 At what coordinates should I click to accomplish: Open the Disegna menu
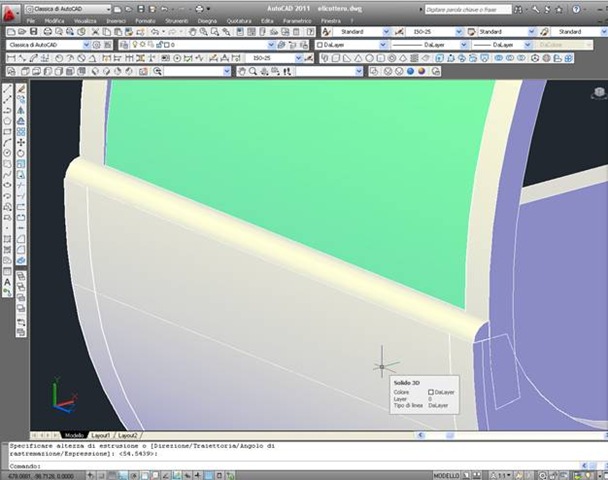click(x=207, y=20)
